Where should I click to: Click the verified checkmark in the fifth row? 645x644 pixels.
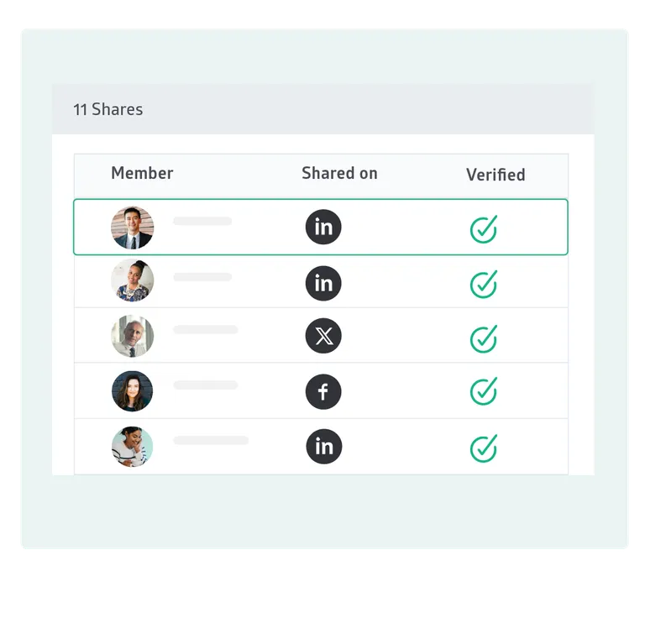click(483, 448)
